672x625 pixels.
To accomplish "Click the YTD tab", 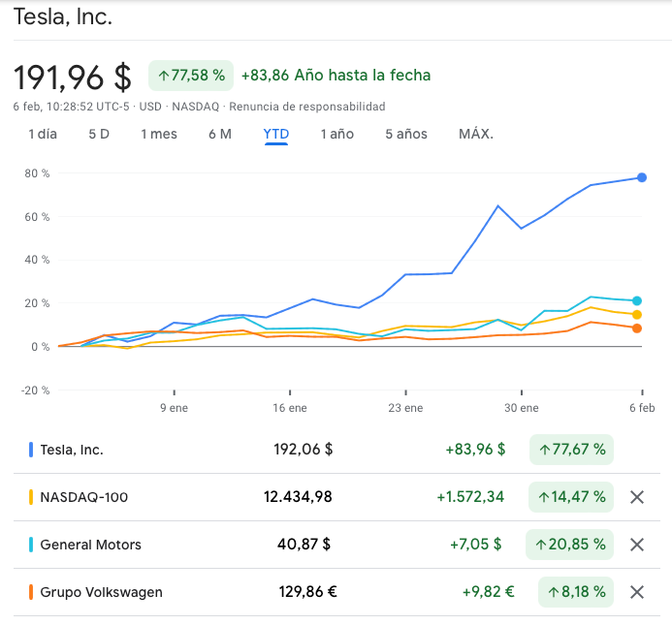I will (x=276, y=134).
